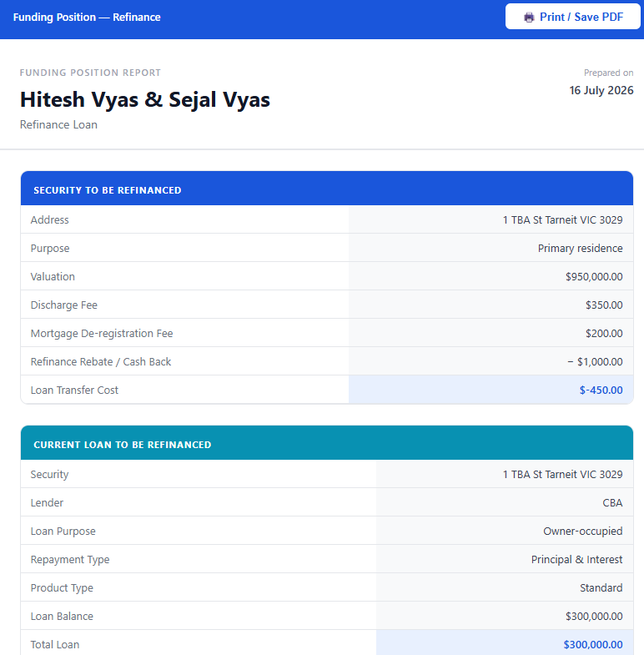Screen dimensions: 644x655
Task: Select the Owner-occupied value
Action: [582, 532]
